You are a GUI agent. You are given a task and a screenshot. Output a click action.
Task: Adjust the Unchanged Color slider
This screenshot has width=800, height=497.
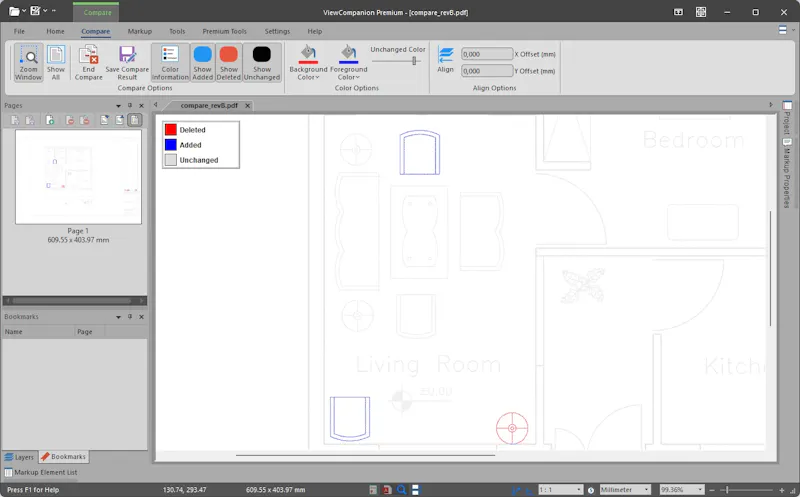point(414,61)
